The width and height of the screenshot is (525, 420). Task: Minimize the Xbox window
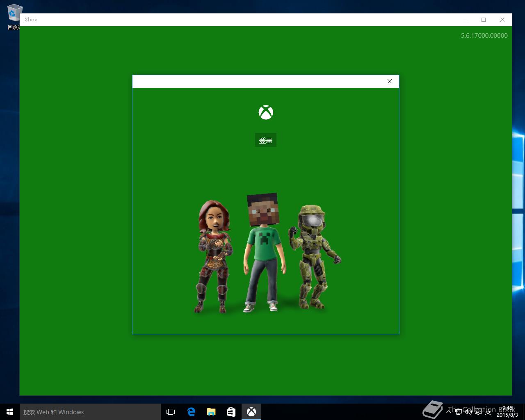465,20
